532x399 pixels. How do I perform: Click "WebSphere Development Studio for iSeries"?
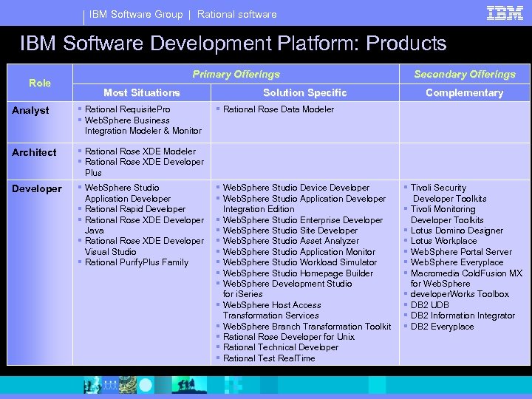click(x=287, y=289)
